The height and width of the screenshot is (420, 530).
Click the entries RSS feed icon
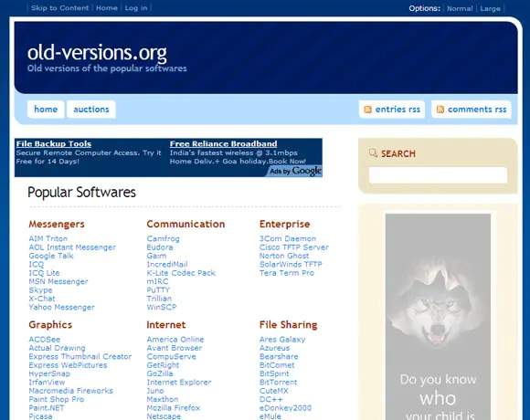pyautogui.click(x=367, y=110)
